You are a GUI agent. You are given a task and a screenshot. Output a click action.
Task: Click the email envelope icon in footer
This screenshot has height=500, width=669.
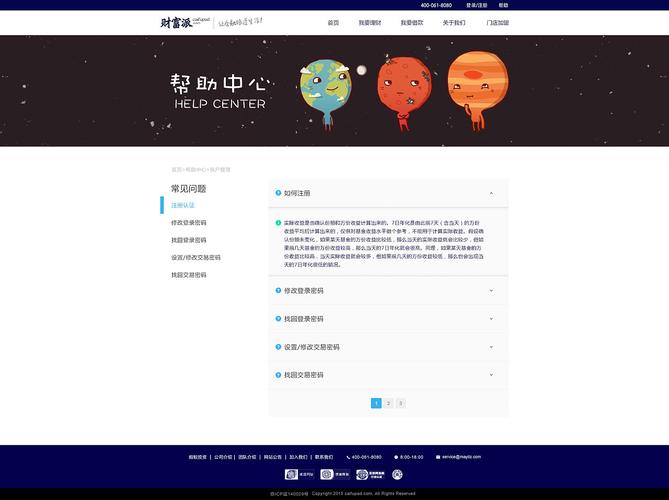click(x=438, y=456)
